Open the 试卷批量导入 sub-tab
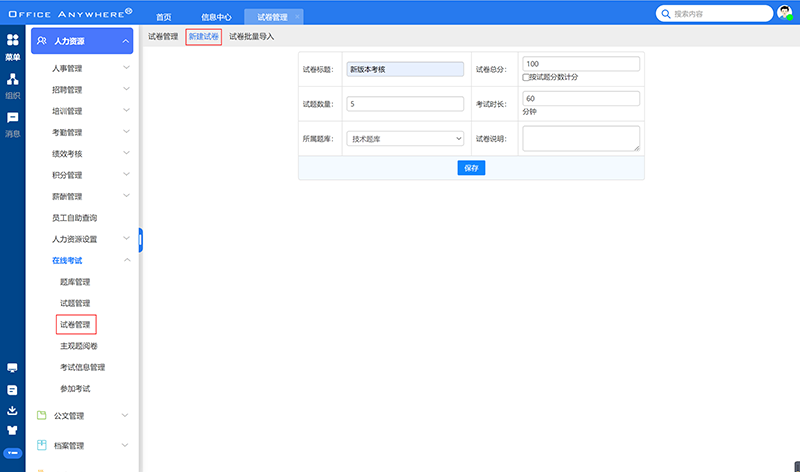Screen dimensions: 800x472 click(252, 36)
